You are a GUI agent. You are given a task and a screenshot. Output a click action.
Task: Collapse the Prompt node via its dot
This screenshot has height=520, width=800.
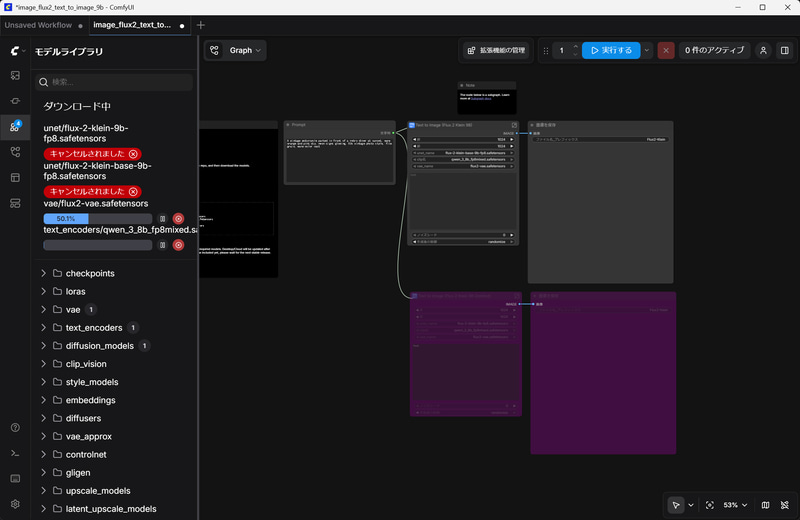point(288,125)
